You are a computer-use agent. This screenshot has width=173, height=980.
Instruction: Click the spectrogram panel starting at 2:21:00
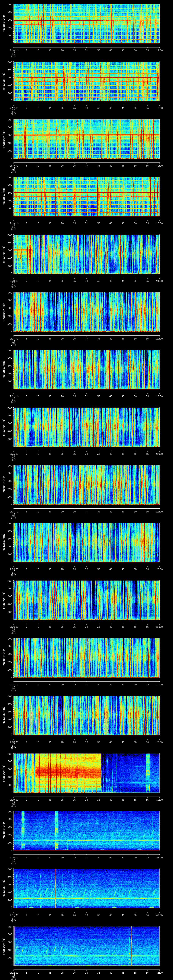(x=87, y=312)
